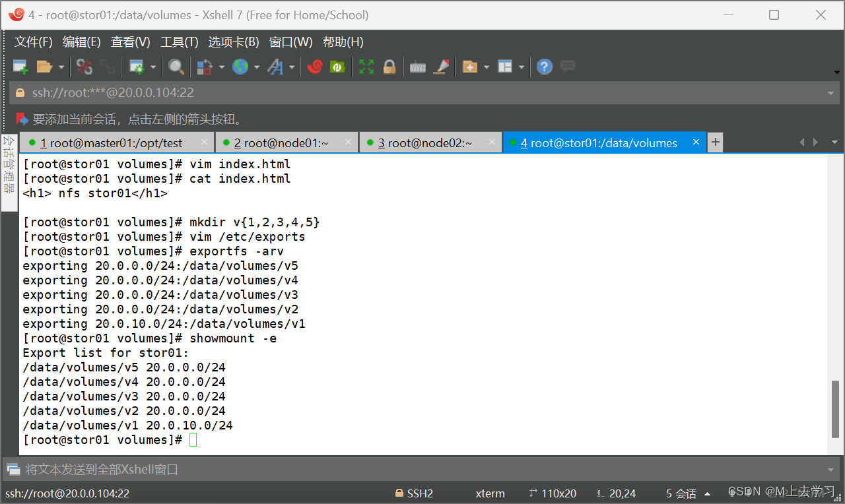Click the Disconnect toolbar icon
This screenshot has height=504, width=845.
[x=84, y=67]
